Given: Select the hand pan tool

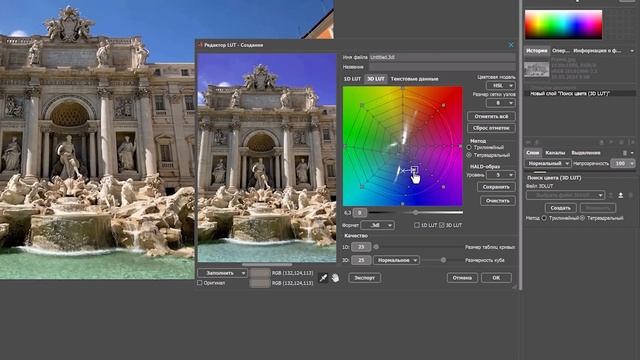Looking at the screenshot, I should 335,278.
